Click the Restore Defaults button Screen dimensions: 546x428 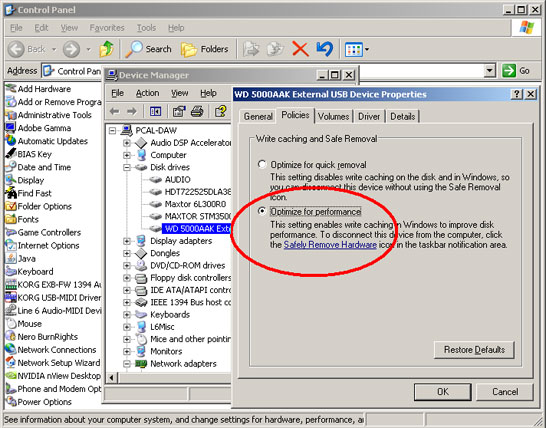pos(474,350)
